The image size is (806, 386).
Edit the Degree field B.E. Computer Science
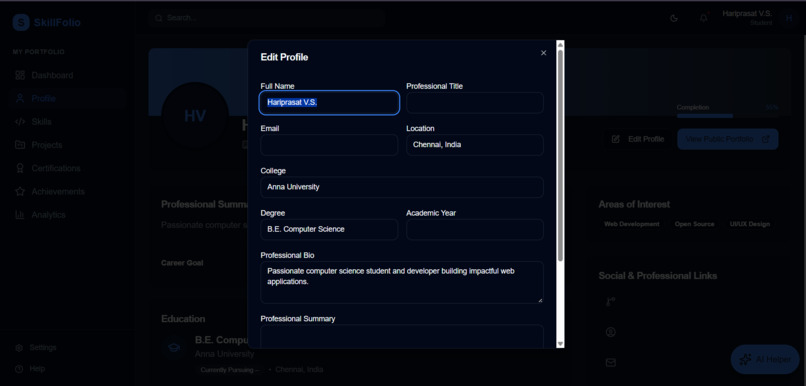[329, 229]
